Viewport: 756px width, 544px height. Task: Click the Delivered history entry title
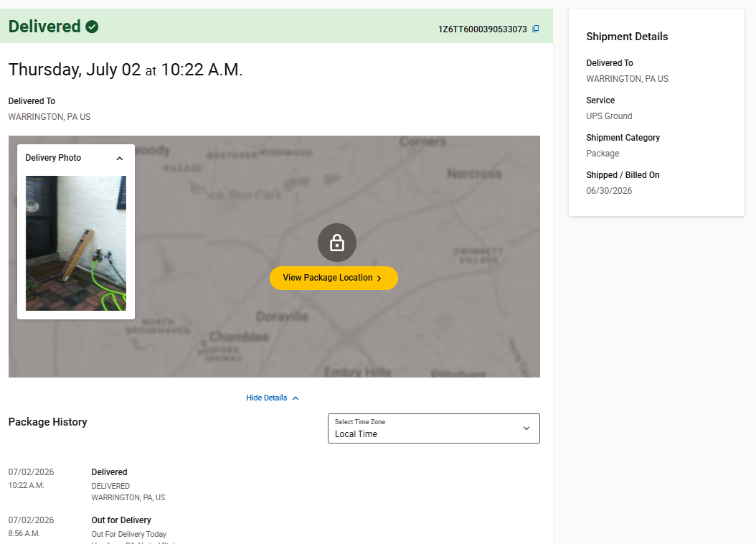(110, 472)
